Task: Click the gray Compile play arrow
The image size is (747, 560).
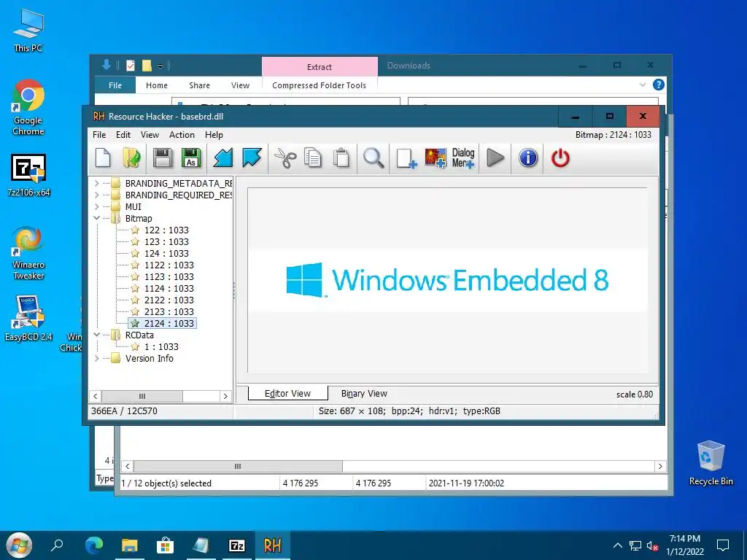Action: [x=495, y=158]
